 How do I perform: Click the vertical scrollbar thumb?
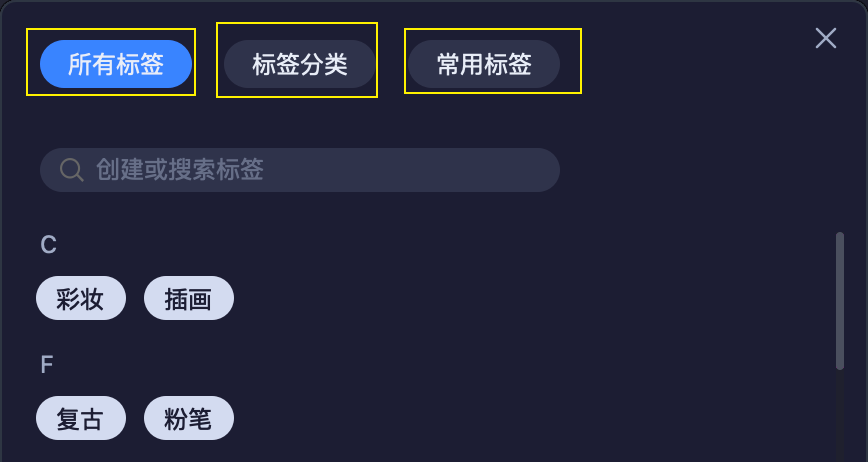(x=840, y=301)
